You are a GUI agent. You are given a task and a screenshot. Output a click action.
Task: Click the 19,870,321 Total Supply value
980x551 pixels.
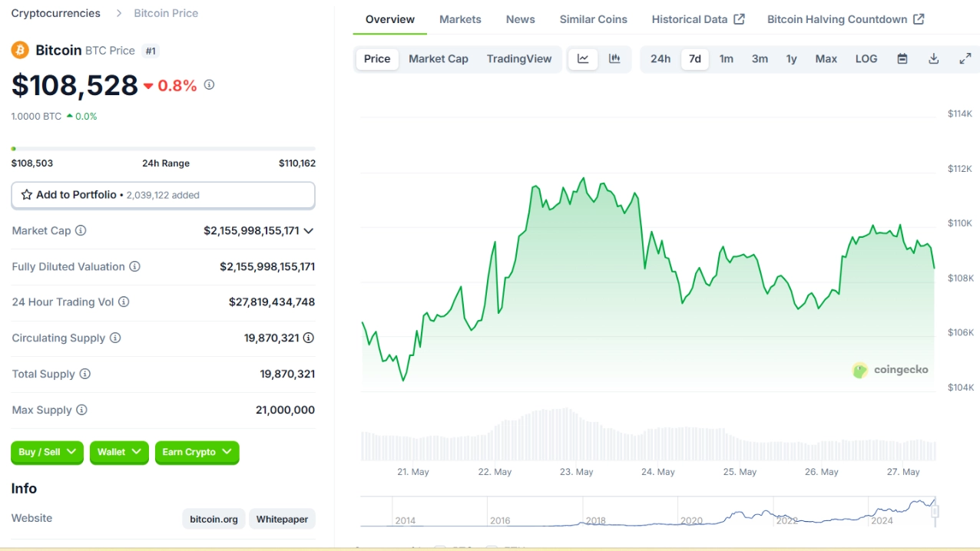[x=287, y=374]
